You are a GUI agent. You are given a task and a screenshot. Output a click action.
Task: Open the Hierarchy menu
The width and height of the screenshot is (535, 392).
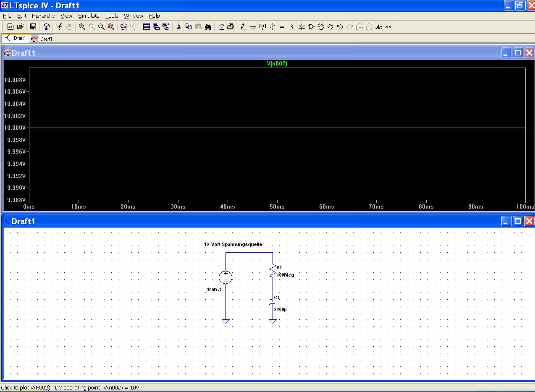tap(43, 16)
